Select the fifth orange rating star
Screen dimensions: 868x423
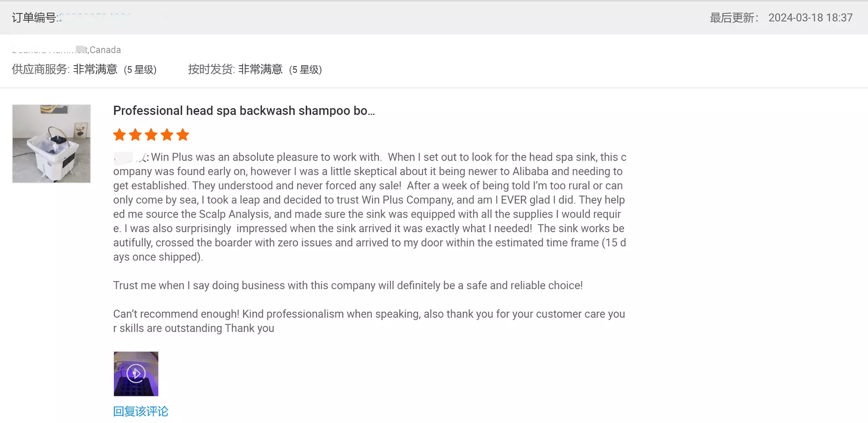pyautogui.click(x=183, y=135)
